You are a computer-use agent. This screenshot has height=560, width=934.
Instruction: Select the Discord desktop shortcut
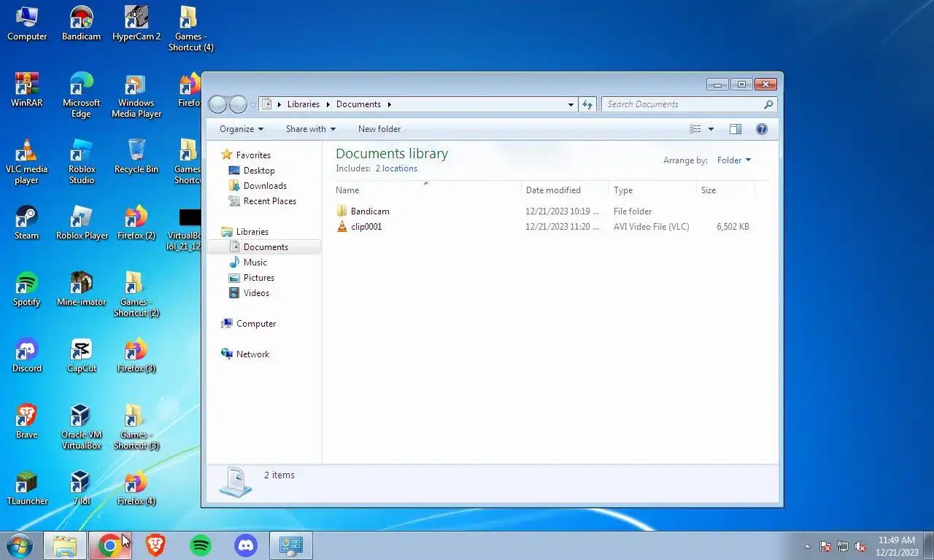[x=27, y=355]
